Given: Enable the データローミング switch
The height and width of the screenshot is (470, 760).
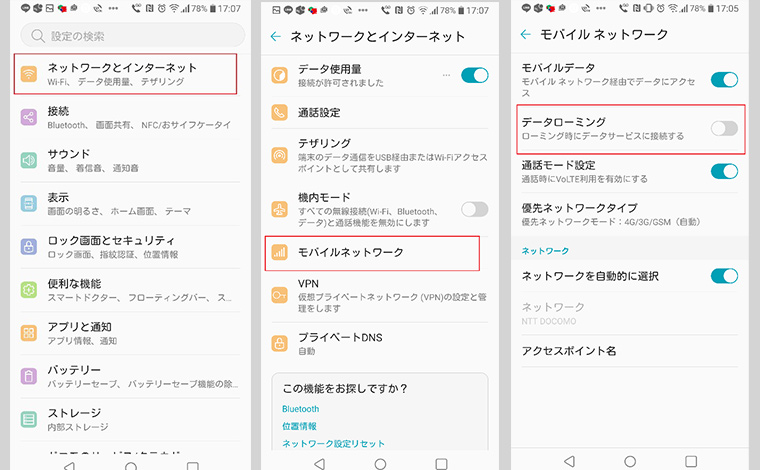Looking at the screenshot, I should click(724, 128).
